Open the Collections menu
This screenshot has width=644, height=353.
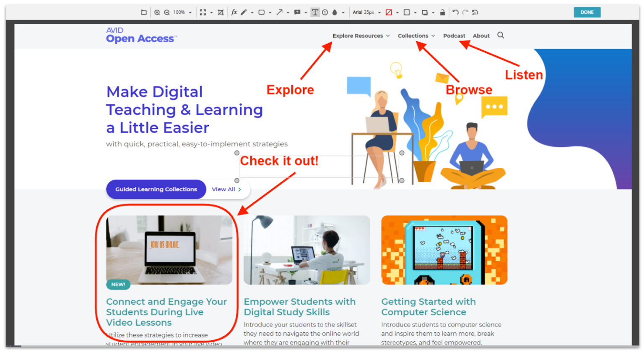coord(416,36)
